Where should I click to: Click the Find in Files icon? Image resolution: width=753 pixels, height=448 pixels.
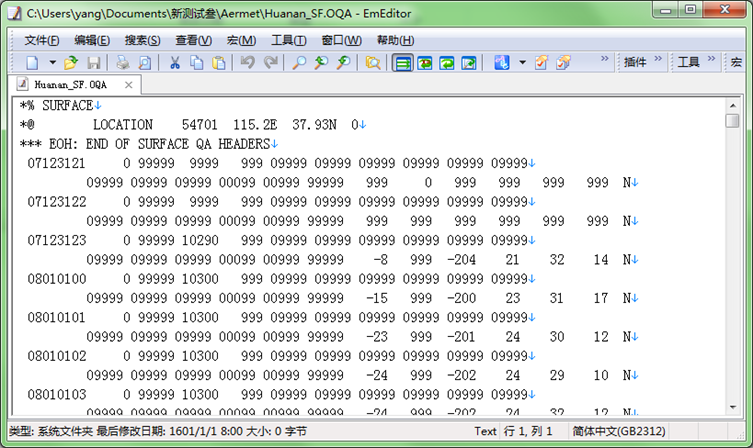point(372,62)
